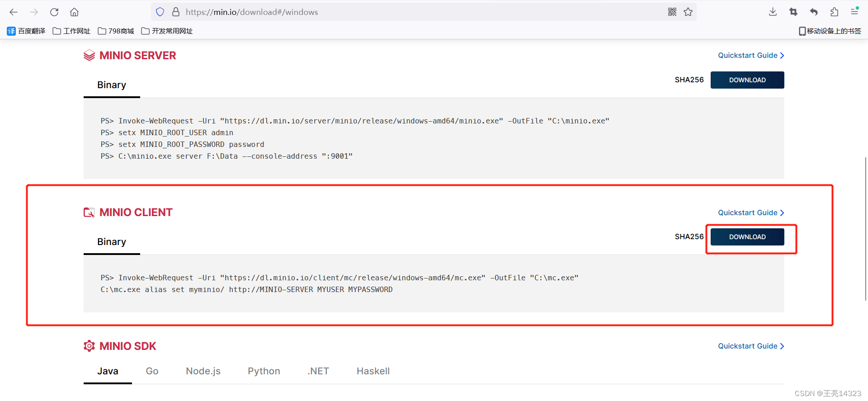Viewport: 868px width, 401px height.
Task: Click the setx MINIO_ROOT_USER admin line
Action: coord(167,133)
